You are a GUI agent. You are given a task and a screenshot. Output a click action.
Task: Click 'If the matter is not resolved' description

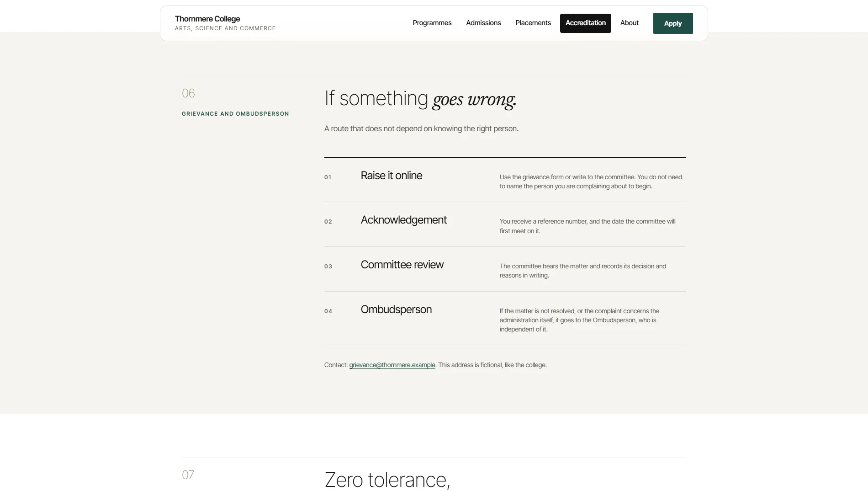point(579,320)
